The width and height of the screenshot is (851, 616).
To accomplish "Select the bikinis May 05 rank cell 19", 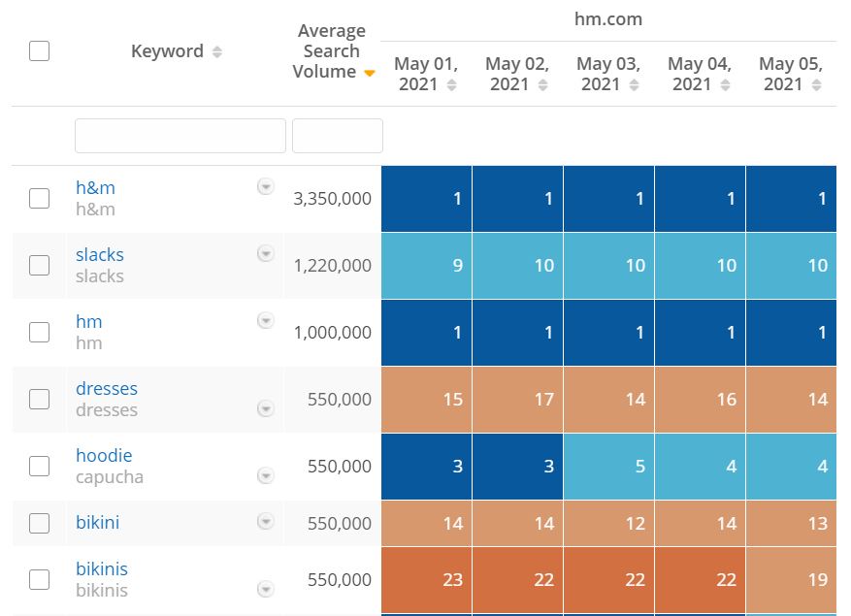I will click(x=791, y=580).
